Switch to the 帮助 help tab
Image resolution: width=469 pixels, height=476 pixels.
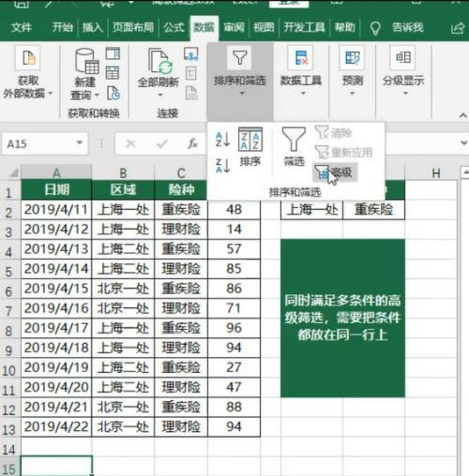point(345,27)
